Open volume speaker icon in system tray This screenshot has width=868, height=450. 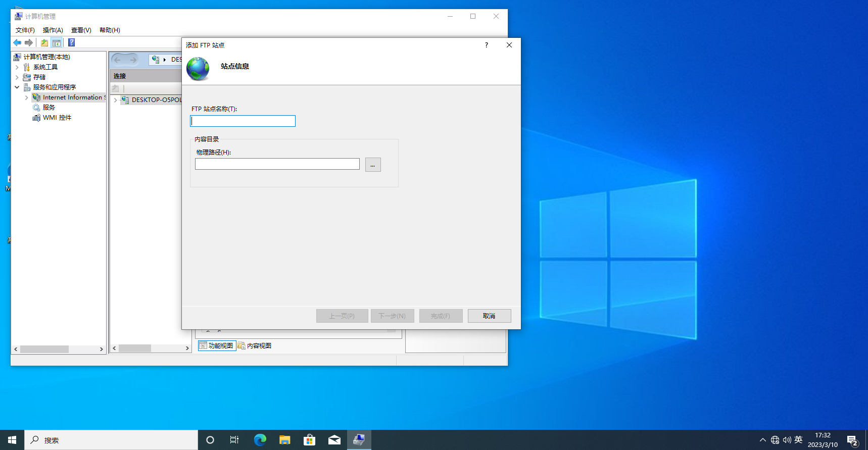point(787,440)
